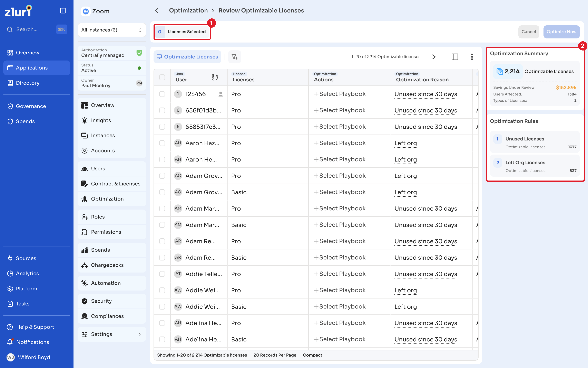Collapse the sidebar panel icon
Image resolution: width=588 pixels, height=368 pixels.
tap(63, 11)
